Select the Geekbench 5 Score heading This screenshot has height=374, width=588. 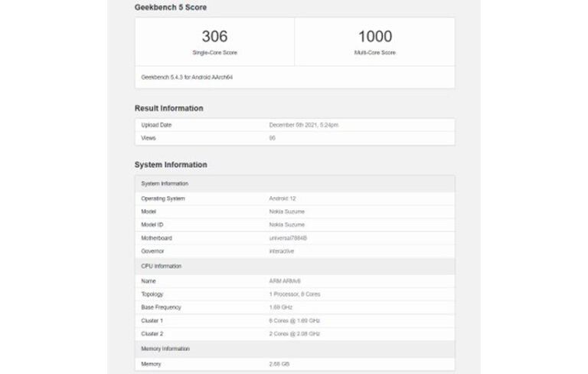tap(170, 8)
